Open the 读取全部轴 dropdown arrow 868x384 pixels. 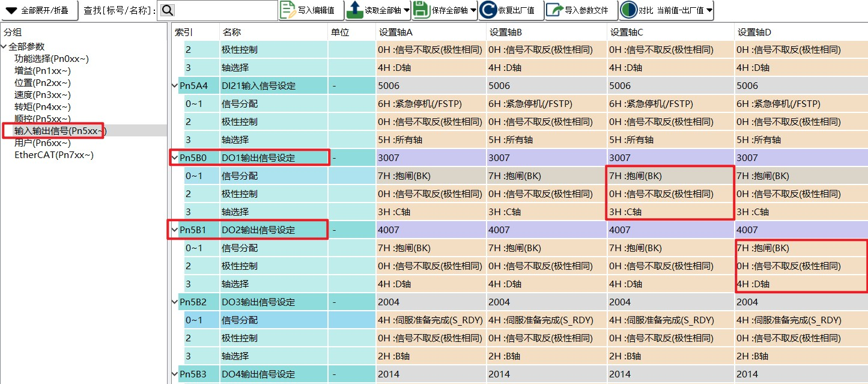point(407,10)
